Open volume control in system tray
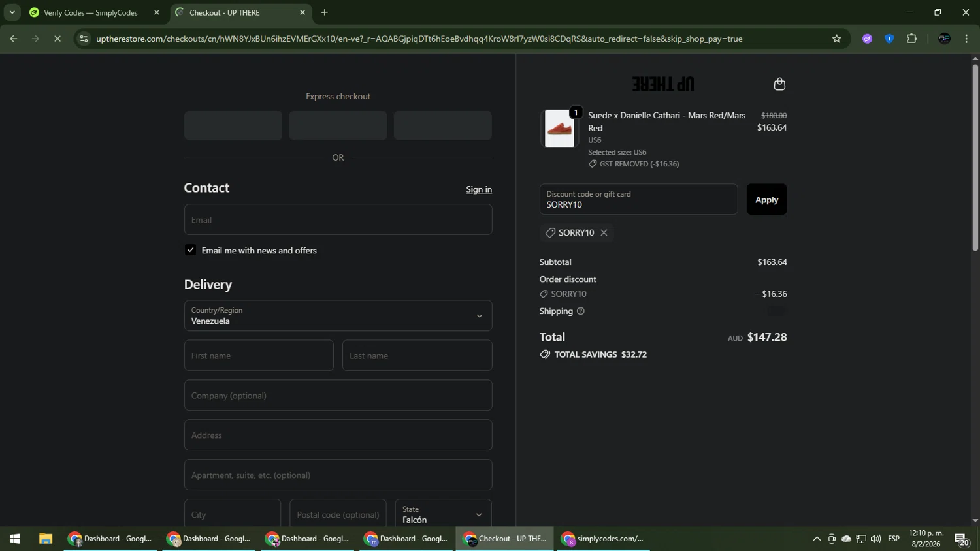Image resolution: width=980 pixels, height=551 pixels. pos(876,539)
